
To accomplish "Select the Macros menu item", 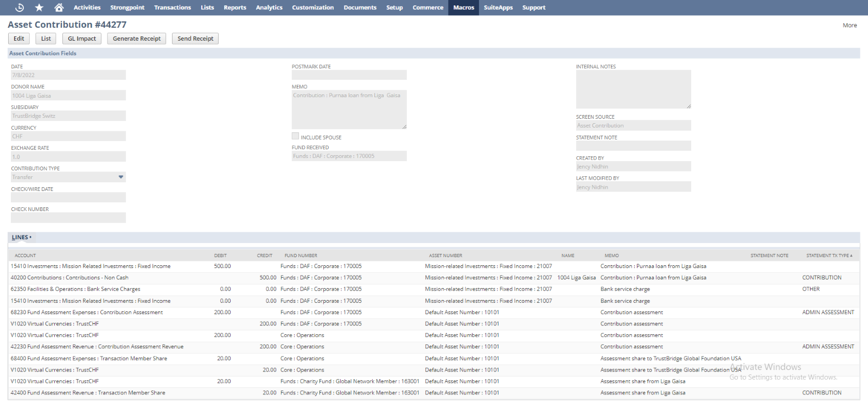I will 463,8.
